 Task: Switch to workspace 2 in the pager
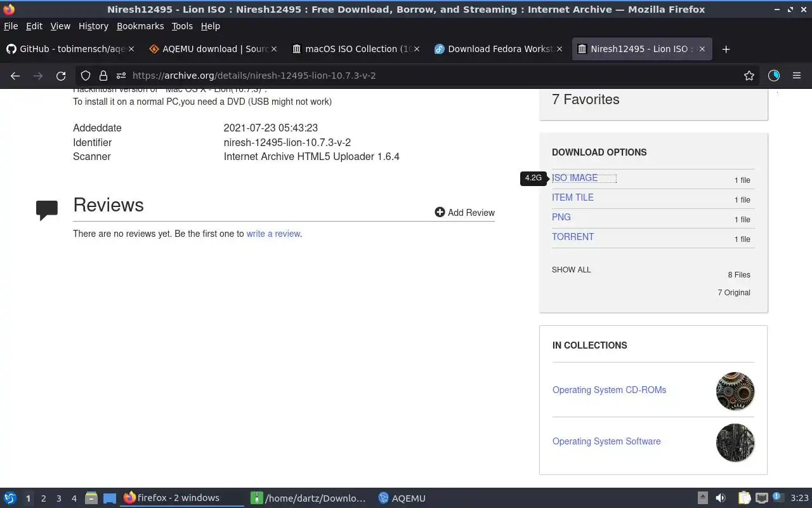pyautogui.click(x=43, y=498)
